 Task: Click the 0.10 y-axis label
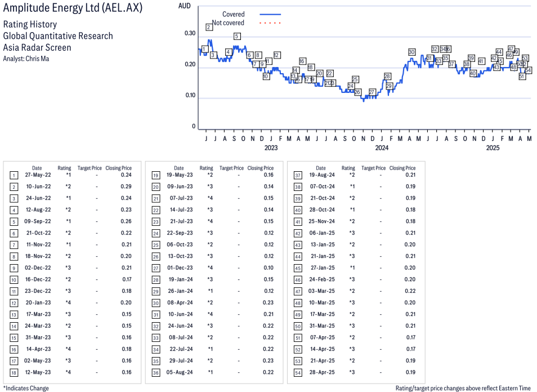click(x=190, y=95)
